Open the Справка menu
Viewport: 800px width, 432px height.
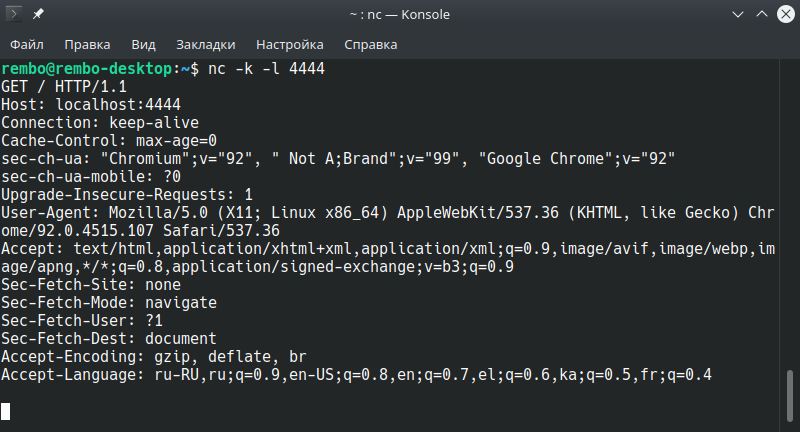[x=370, y=45]
